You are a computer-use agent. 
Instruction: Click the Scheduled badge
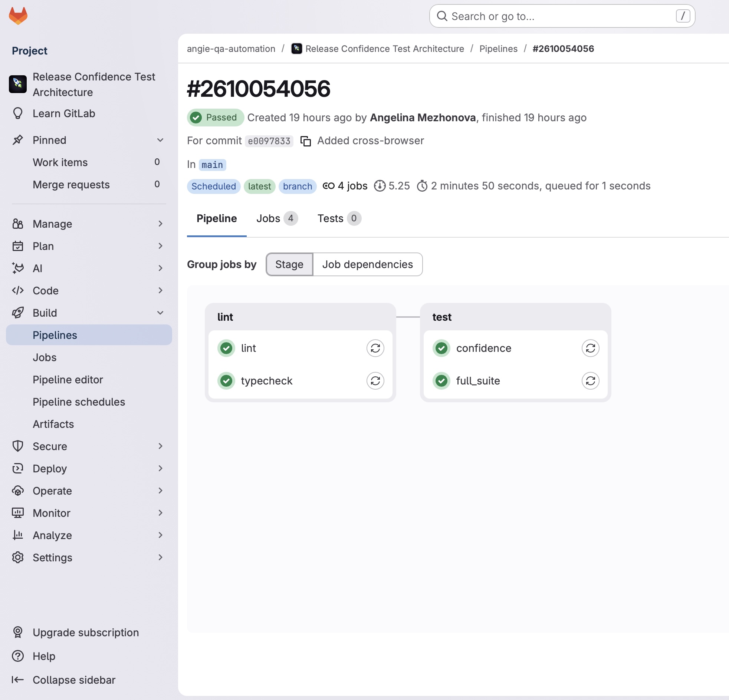(213, 186)
